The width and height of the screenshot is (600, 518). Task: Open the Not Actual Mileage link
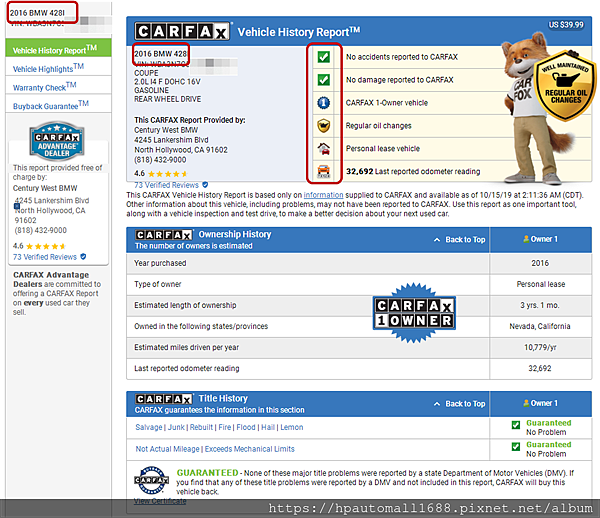(x=168, y=449)
